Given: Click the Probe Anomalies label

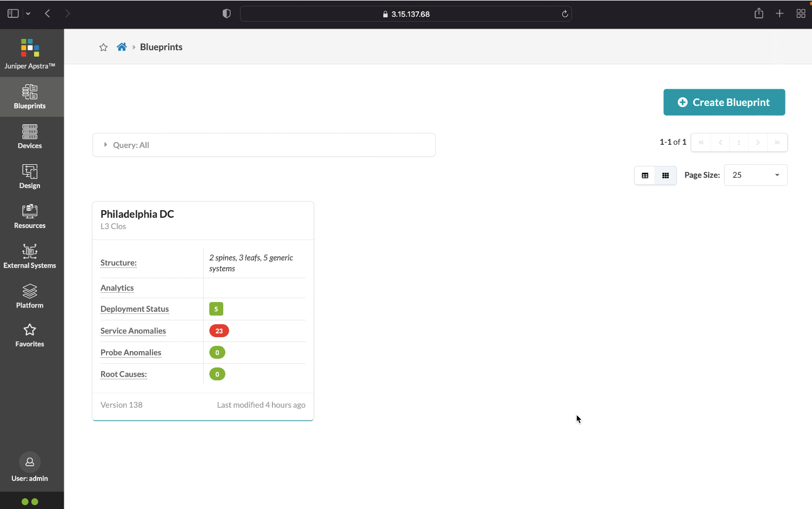Looking at the screenshot, I should [131, 352].
